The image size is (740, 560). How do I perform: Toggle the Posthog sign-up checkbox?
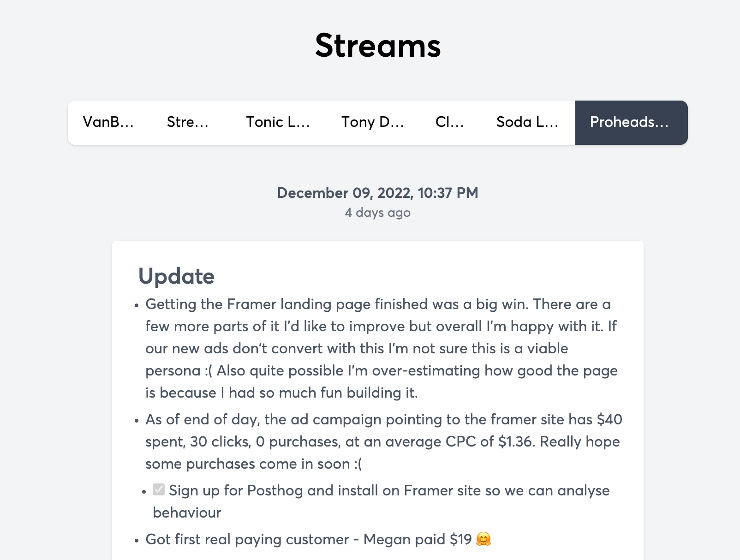pyautogui.click(x=159, y=489)
